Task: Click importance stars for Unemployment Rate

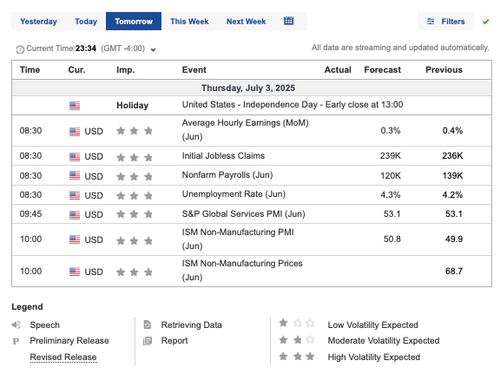Action: coord(134,195)
